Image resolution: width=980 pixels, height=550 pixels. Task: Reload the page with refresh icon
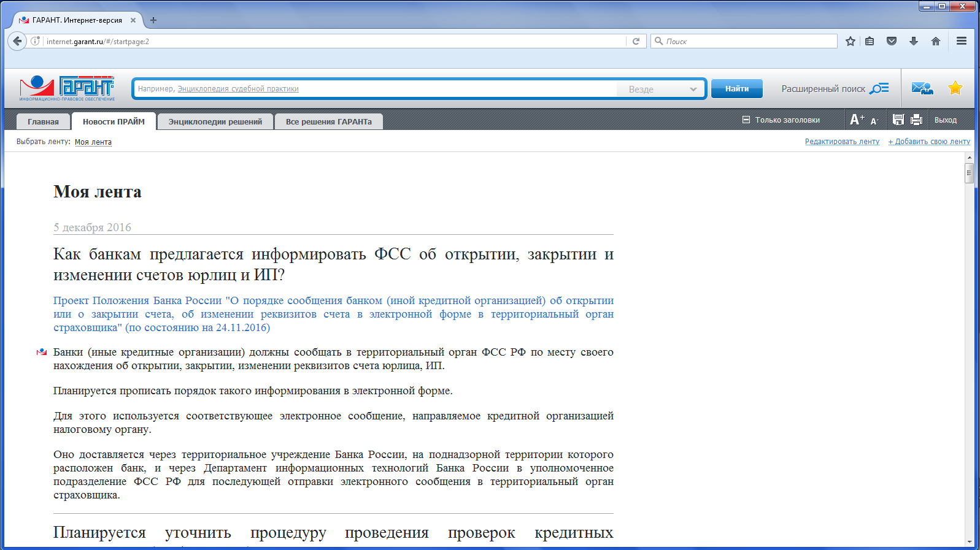pos(636,41)
